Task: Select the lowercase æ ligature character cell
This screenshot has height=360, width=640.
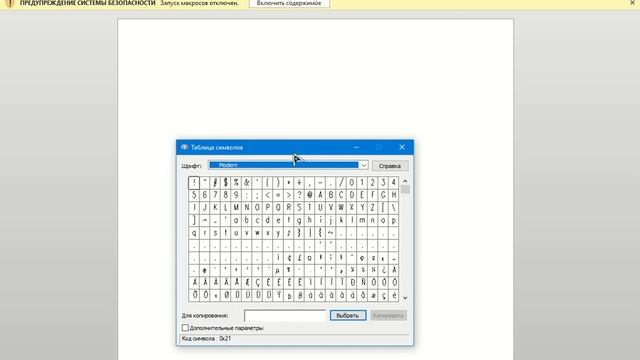Action: coord(373,295)
